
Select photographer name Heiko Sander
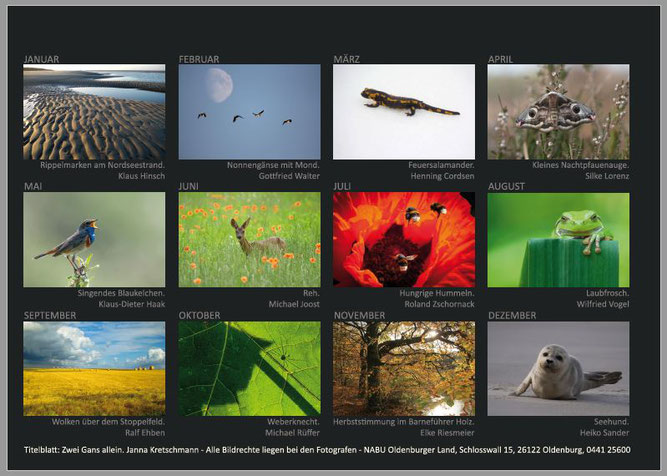tap(604, 433)
